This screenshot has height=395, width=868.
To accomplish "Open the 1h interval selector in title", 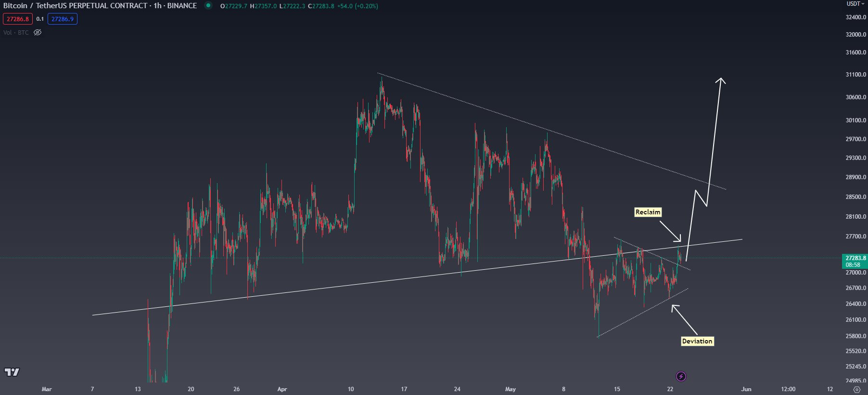I will click(157, 6).
